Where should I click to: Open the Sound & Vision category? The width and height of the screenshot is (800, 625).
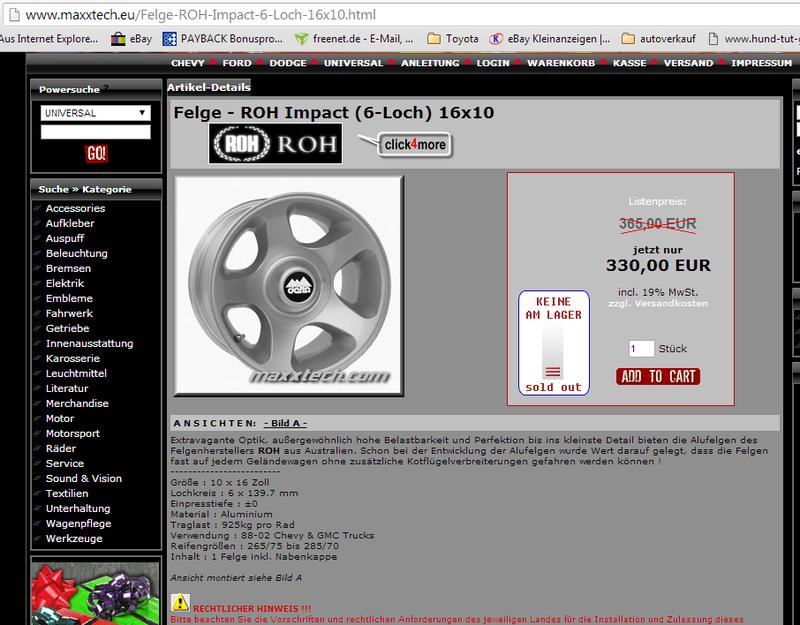point(84,478)
